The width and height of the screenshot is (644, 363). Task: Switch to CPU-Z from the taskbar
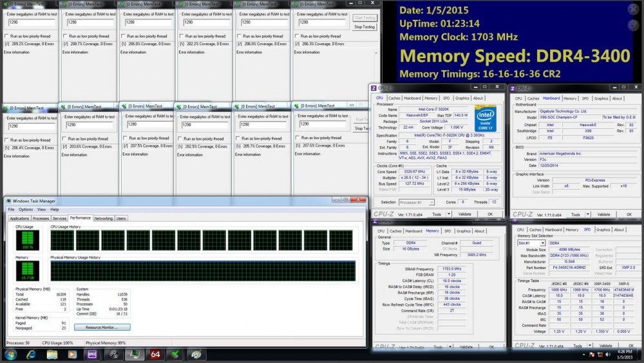(92, 355)
